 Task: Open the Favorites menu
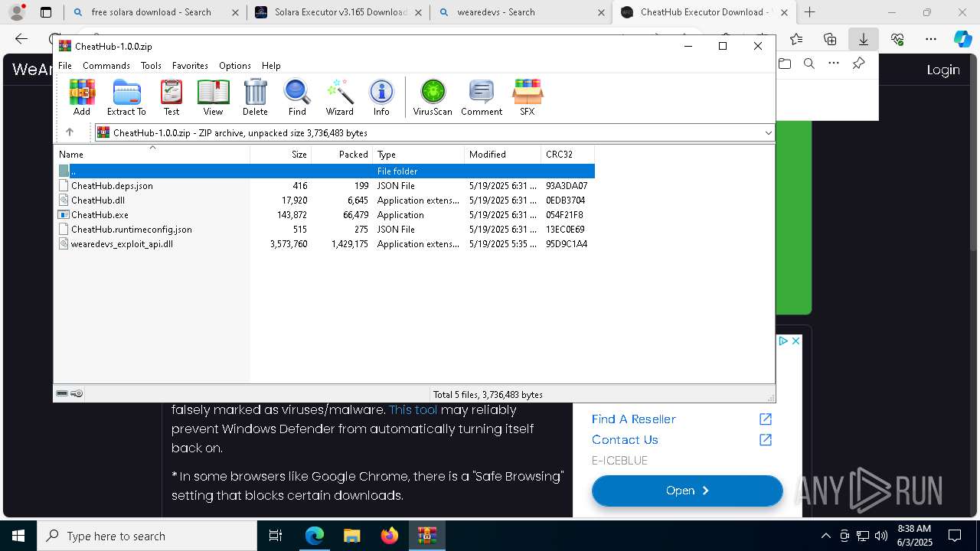coord(190,66)
